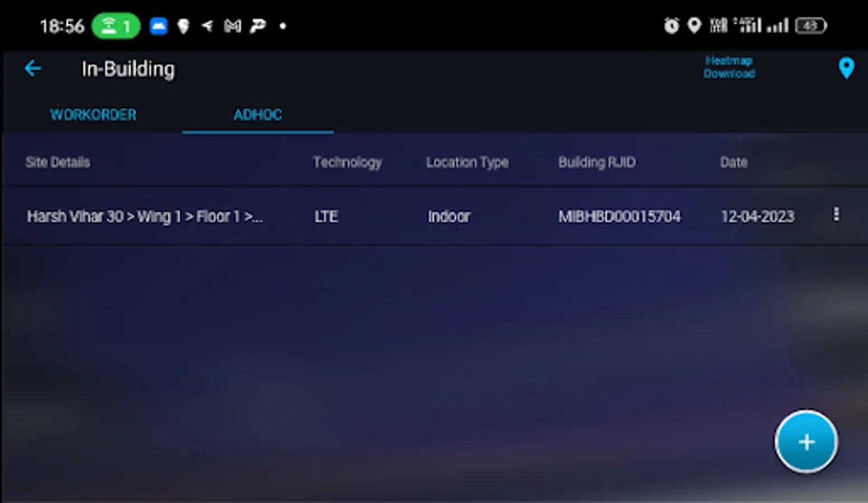Click the Building RJID column header

[x=597, y=162]
